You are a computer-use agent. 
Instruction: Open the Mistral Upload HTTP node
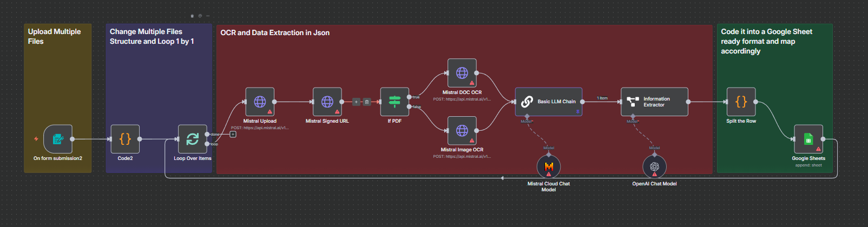260,102
